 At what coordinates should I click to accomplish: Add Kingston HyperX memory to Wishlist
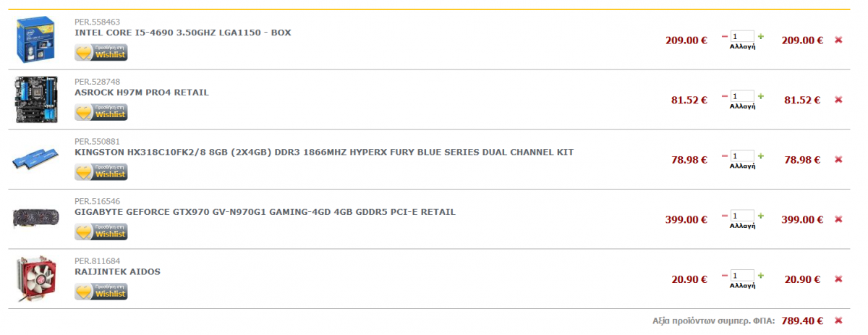point(101,172)
